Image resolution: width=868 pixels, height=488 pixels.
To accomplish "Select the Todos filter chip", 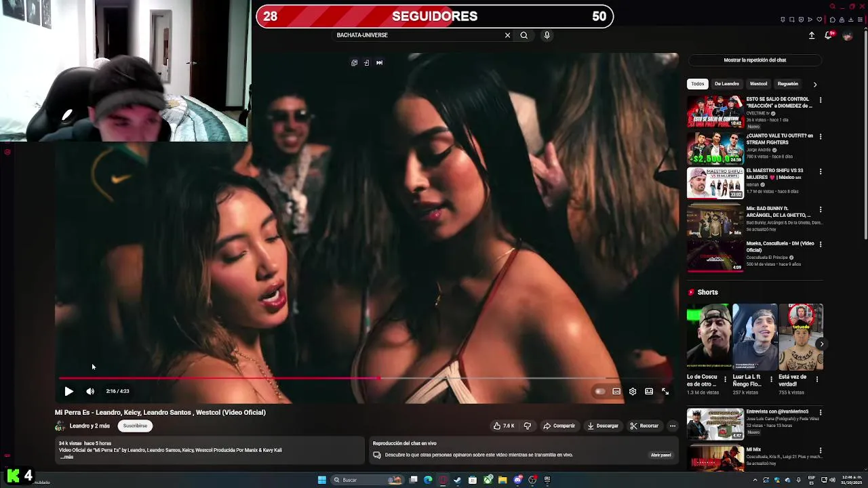I will (x=698, y=84).
